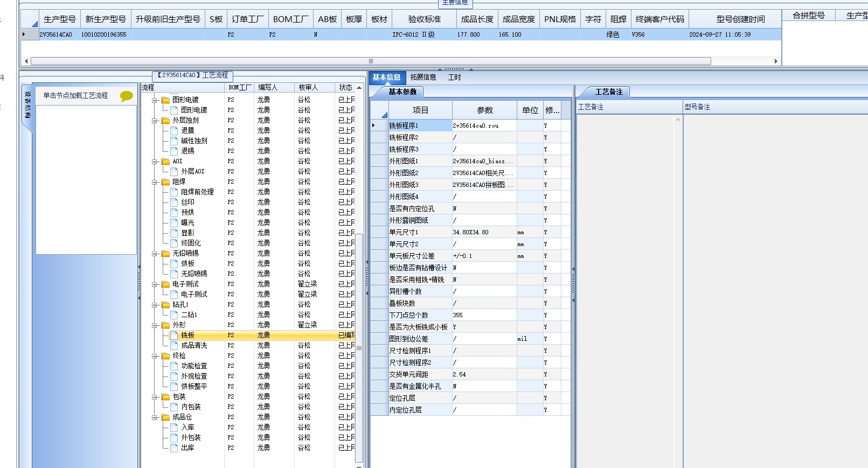Click the folder icon beside 包装
The image size is (868, 468).
(166, 397)
